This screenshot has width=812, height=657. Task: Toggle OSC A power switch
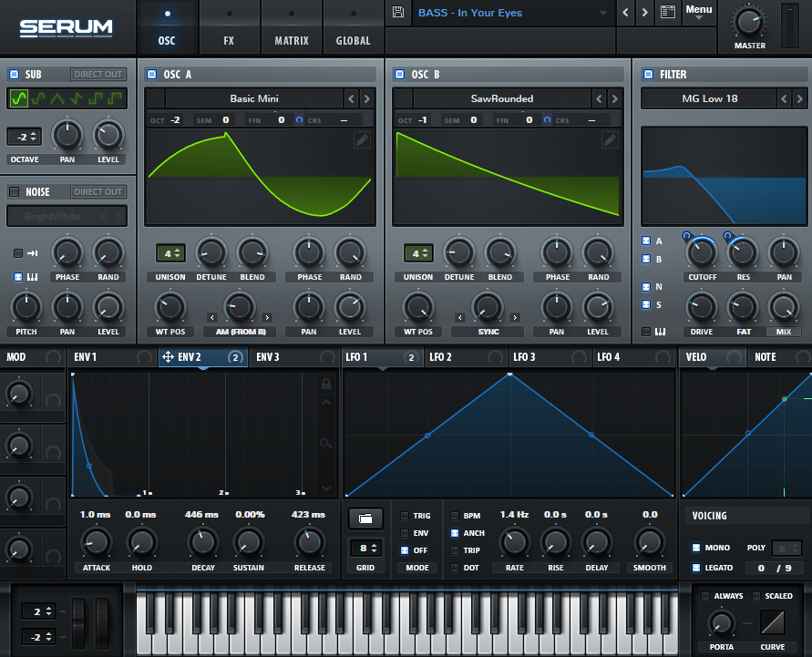pos(151,74)
